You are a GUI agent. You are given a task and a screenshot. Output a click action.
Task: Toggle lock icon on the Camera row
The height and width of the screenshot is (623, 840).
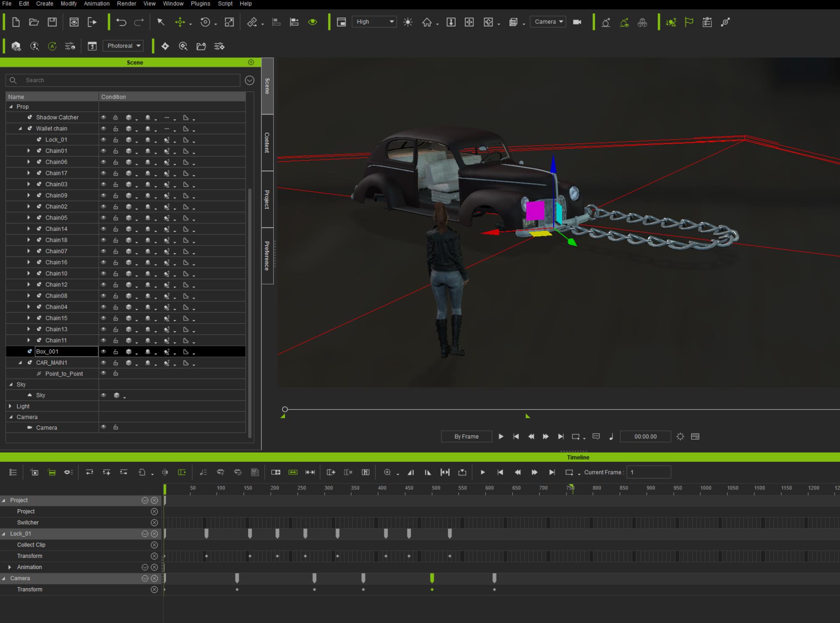115,427
